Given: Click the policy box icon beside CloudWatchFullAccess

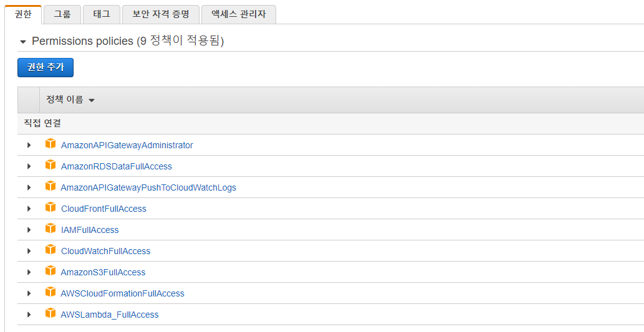Looking at the screenshot, I should coord(50,250).
